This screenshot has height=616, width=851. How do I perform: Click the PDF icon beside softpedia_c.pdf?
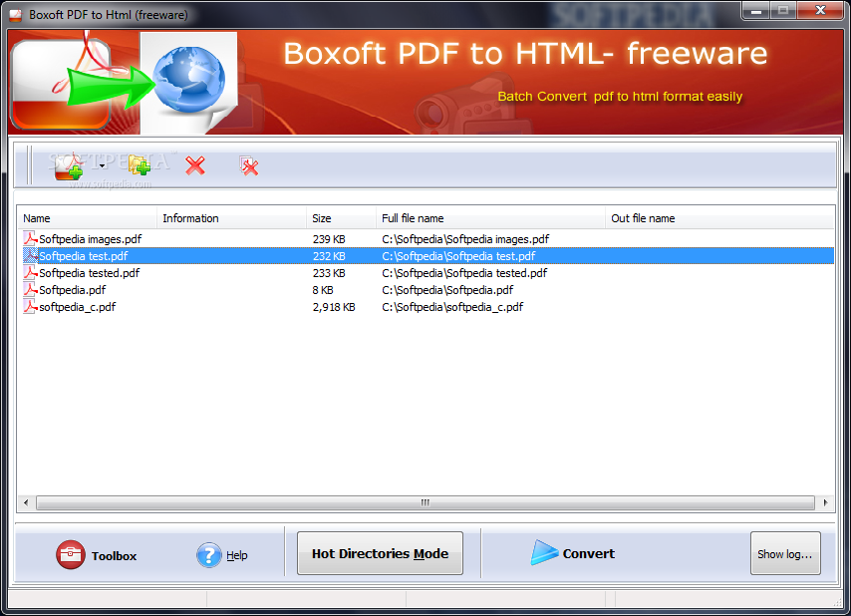(30, 306)
